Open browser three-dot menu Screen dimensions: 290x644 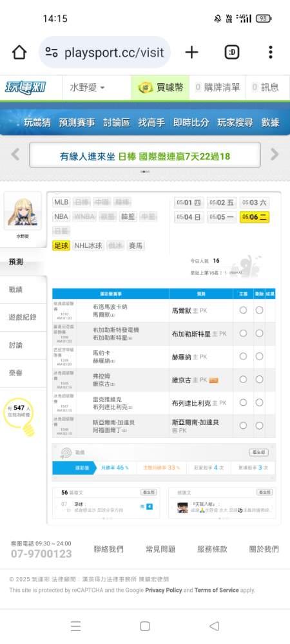tap(270, 52)
